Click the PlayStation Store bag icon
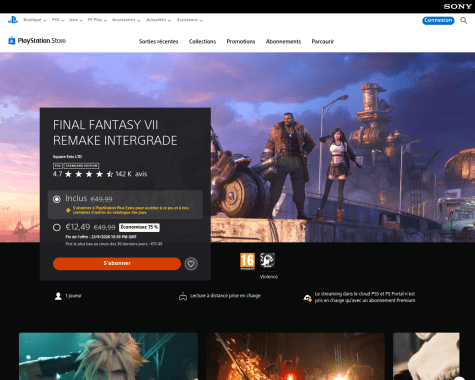Screen dimensions: 475x380 point(12,41)
